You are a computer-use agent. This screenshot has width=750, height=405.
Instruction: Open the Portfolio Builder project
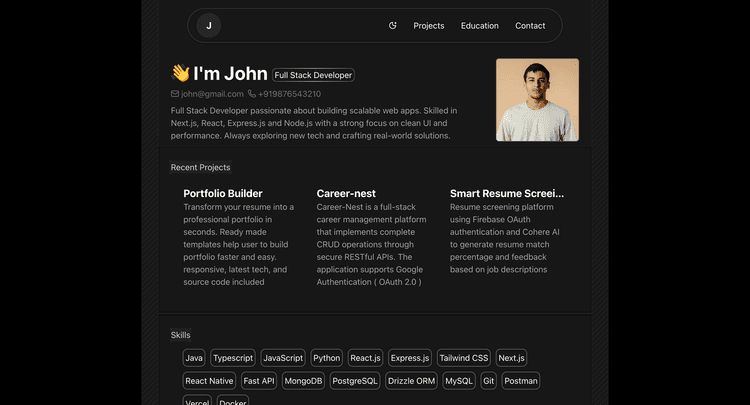click(223, 193)
